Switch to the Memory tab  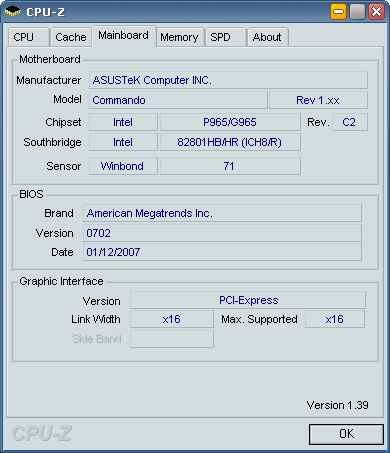pyautogui.click(x=180, y=37)
